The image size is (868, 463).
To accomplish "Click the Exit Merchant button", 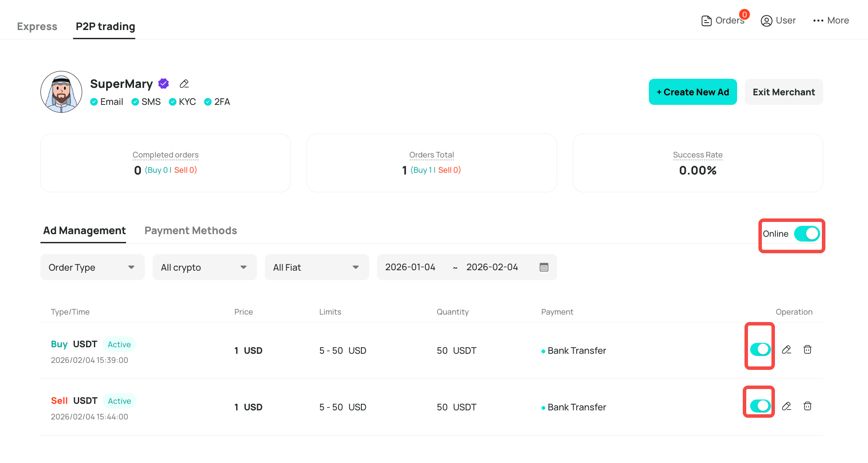I will pos(784,92).
